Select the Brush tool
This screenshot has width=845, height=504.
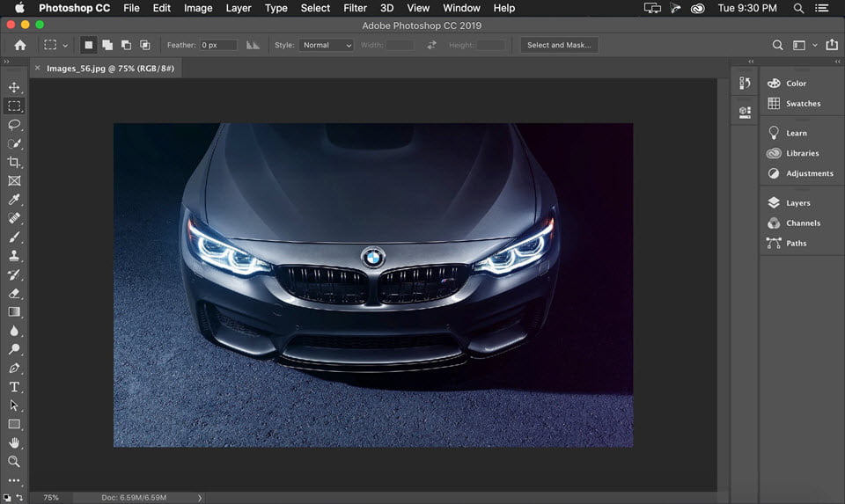tap(14, 237)
